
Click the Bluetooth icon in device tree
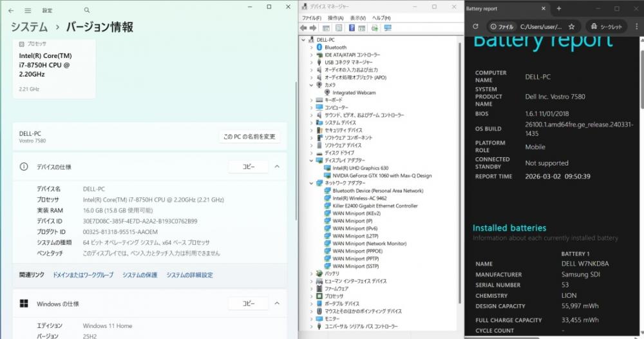click(x=319, y=47)
